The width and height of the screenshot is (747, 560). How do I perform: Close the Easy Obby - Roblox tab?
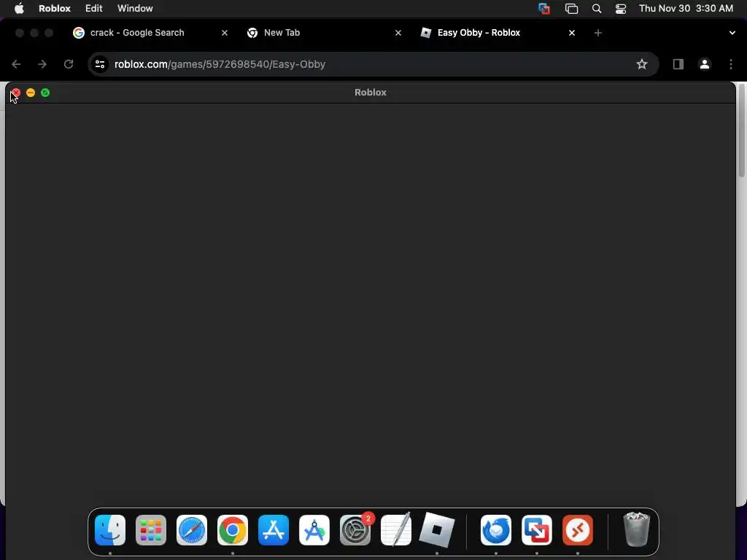coord(572,33)
